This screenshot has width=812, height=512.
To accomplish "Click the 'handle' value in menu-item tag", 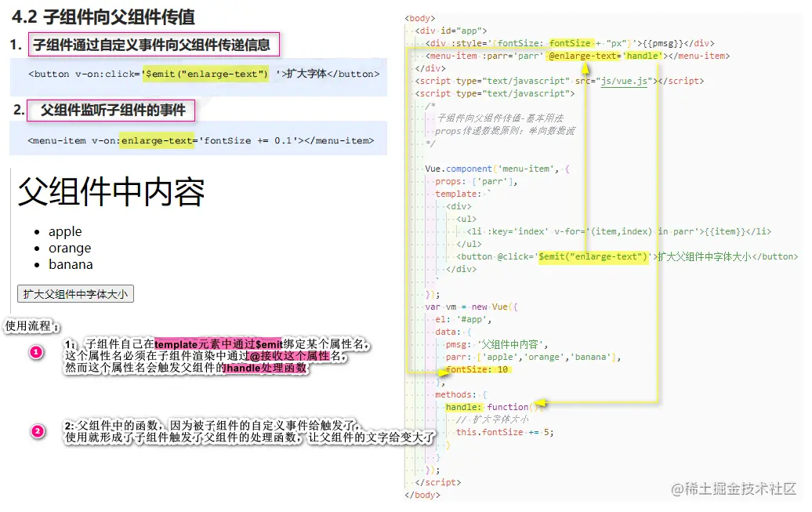I will pos(642,56).
